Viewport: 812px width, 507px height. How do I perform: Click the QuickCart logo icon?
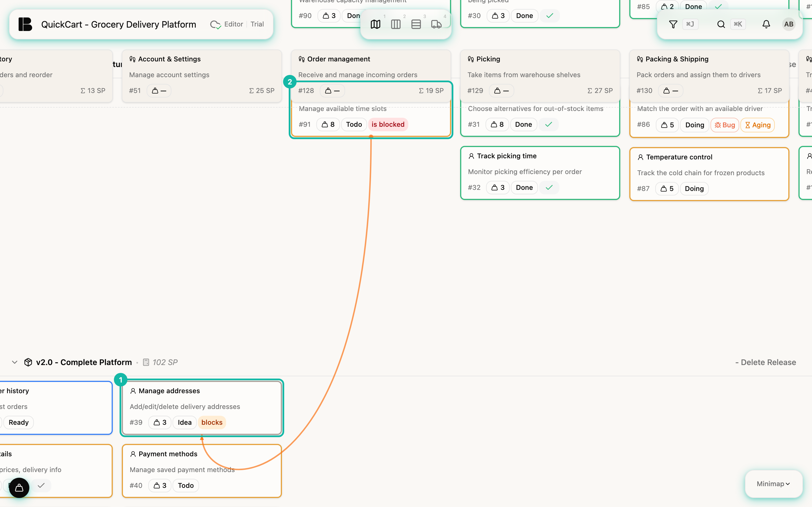[25, 24]
